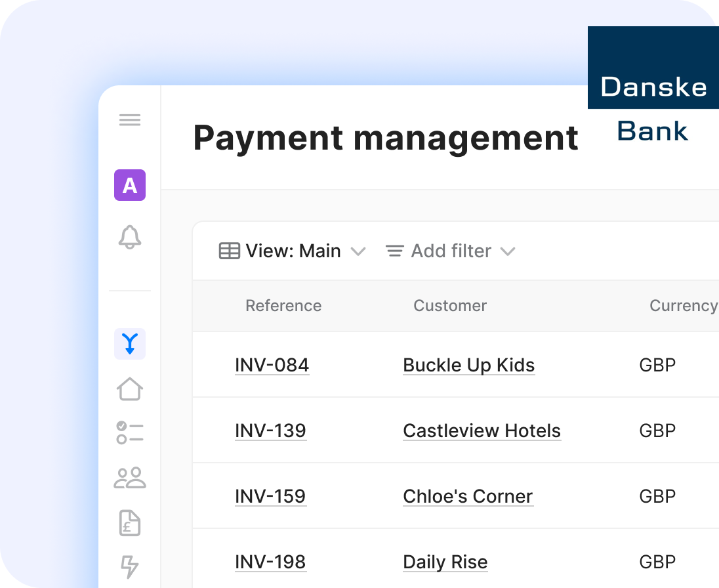This screenshot has width=719, height=588.
Task: Click the Currency column header
Action: coord(684,306)
